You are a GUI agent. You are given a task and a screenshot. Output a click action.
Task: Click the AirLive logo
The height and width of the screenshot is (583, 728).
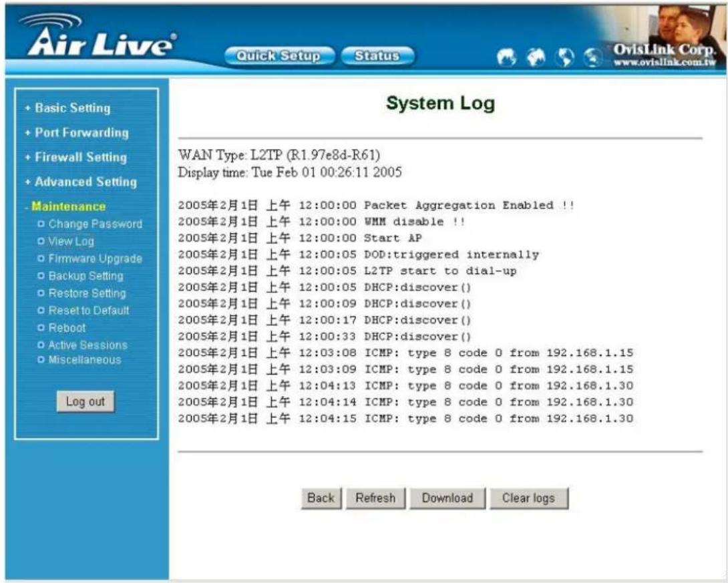pyautogui.click(x=98, y=36)
